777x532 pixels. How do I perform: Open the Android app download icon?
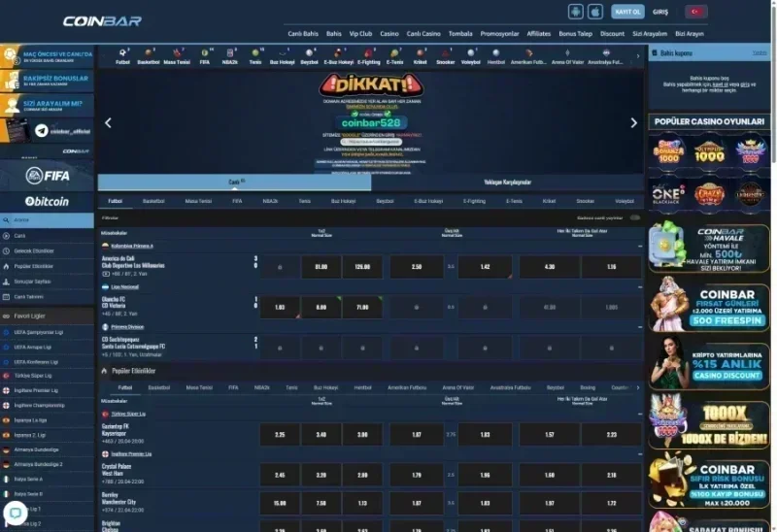575,12
